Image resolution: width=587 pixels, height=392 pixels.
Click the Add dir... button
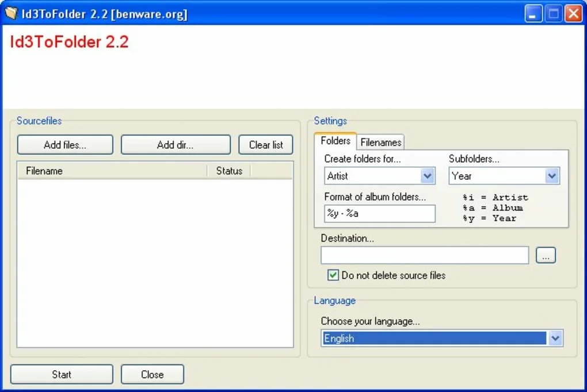pos(176,145)
